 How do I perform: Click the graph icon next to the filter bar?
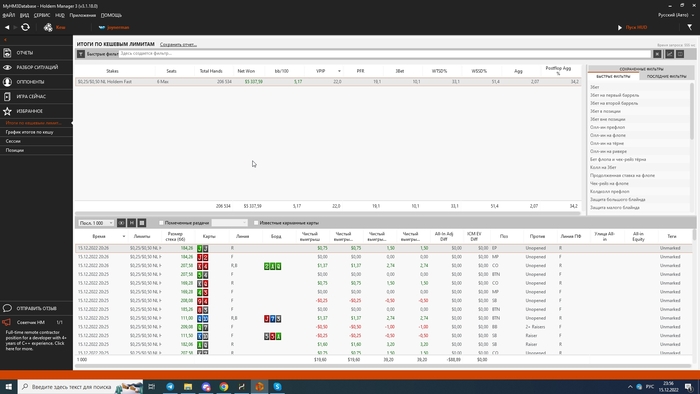click(x=669, y=54)
